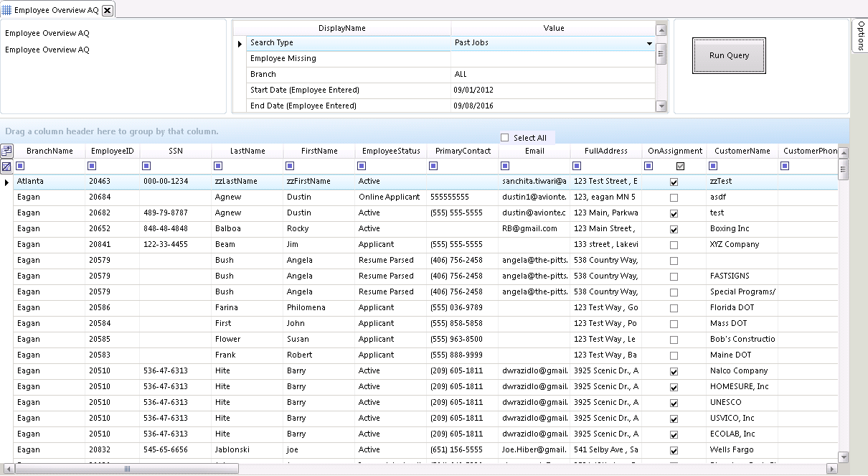868x476 pixels.
Task: Open LastName column filter operator icon
Action: [x=218, y=166]
